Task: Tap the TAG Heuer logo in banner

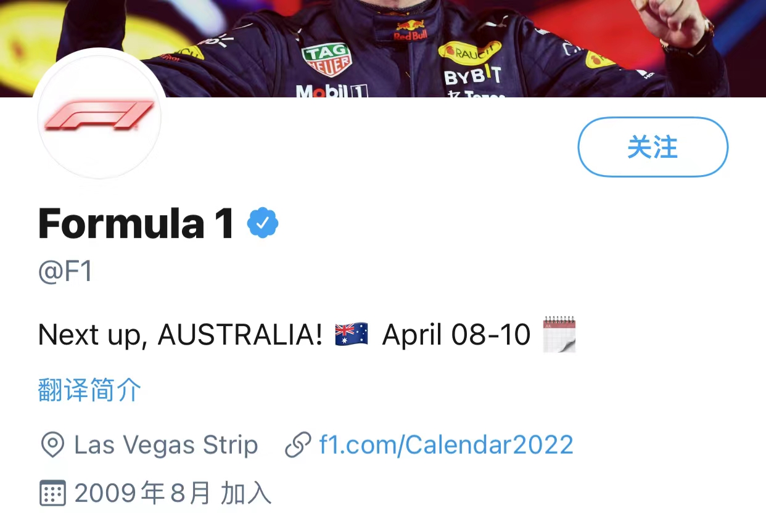Action: coord(327,60)
